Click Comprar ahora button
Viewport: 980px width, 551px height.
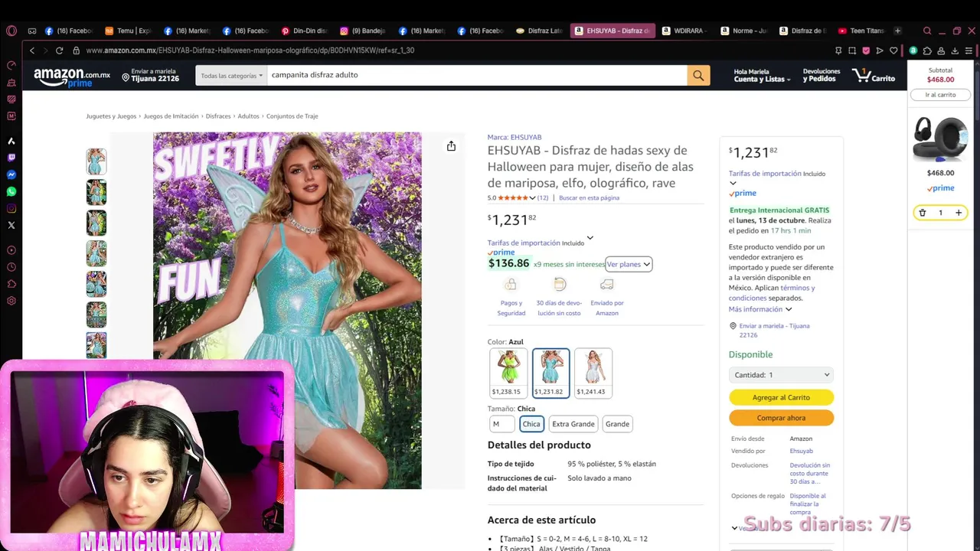781,418
